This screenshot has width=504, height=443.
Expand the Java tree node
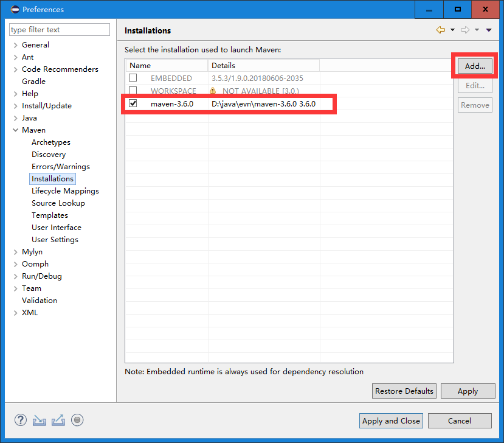[15, 118]
